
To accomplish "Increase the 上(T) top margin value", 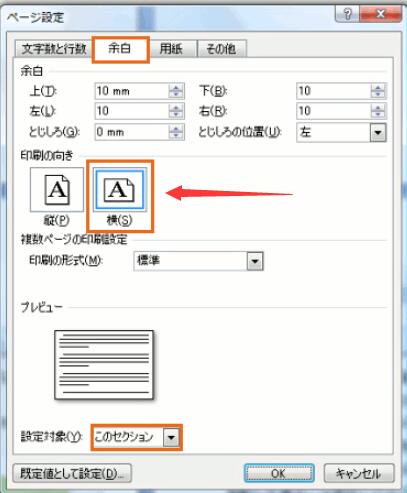I will [176, 87].
